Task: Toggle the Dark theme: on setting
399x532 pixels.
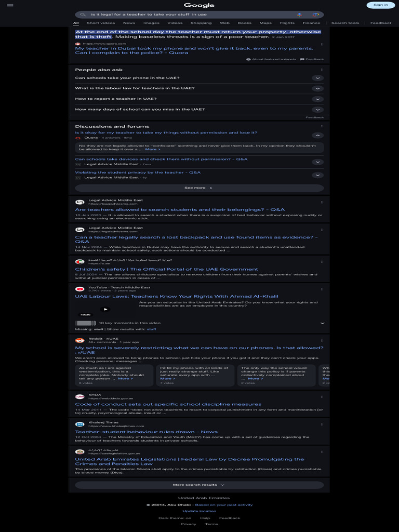Action: click(175, 518)
